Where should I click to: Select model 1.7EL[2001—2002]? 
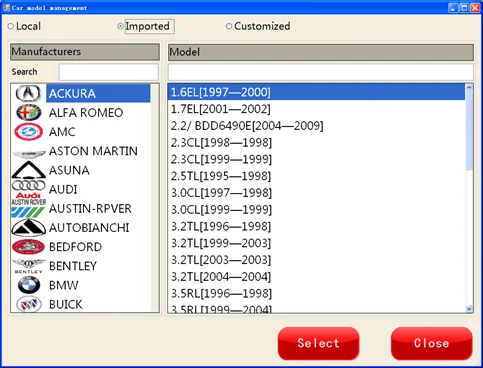(316, 109)
